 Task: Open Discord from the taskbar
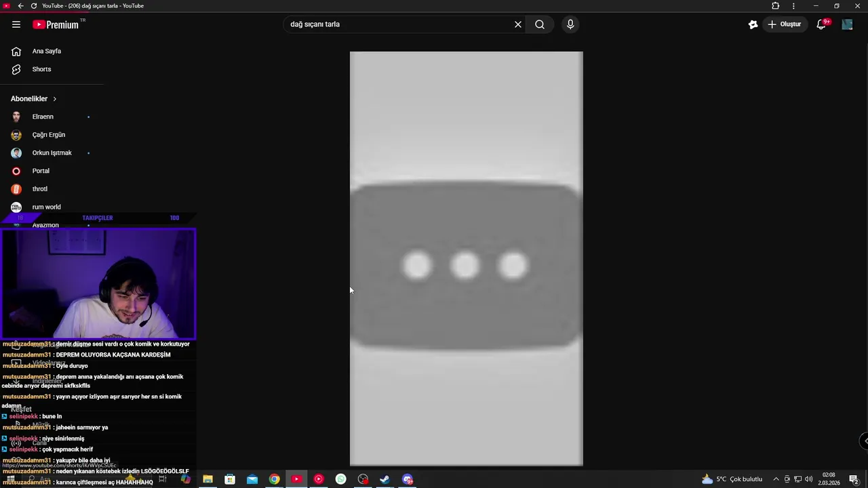(408, 479)
